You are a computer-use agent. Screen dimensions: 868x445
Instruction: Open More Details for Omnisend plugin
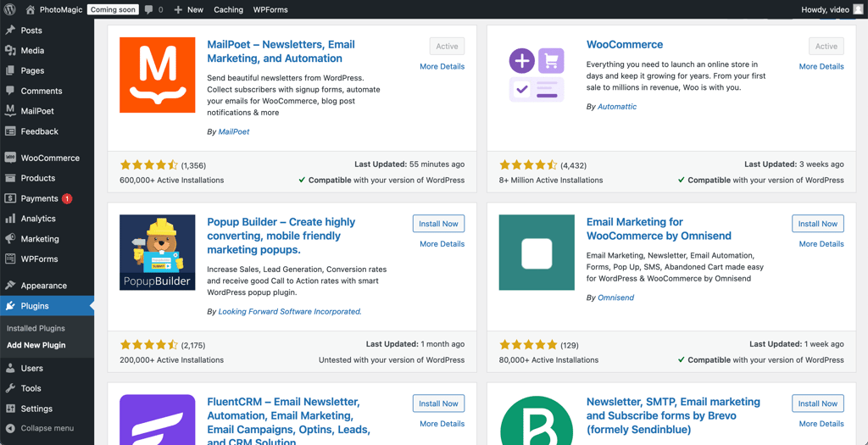tap(821, 243)
